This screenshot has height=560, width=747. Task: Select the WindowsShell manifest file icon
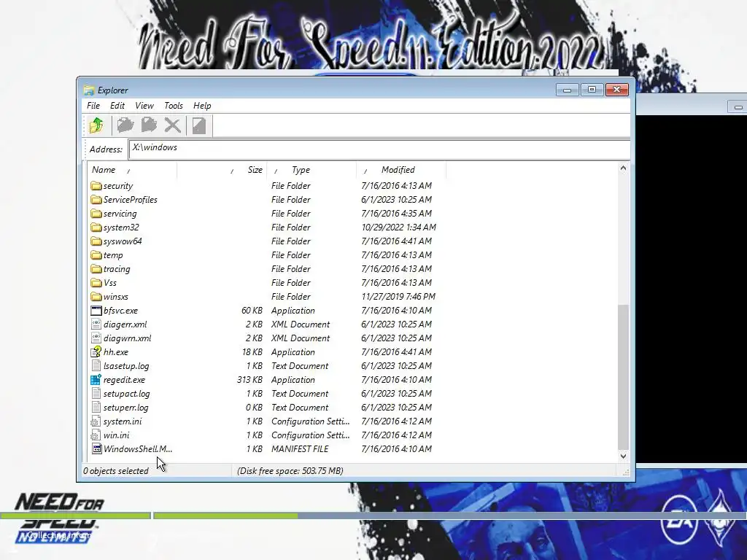click(x=96, y=449)
